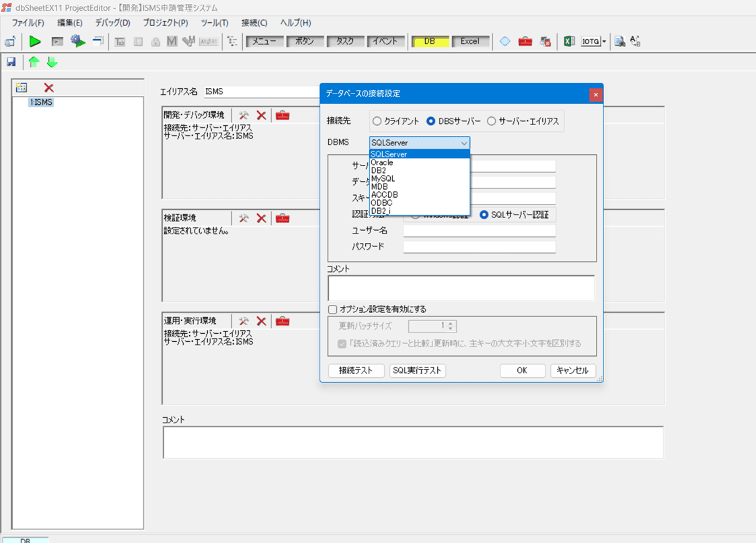Click the Excel spreadsheet icon in the toolbar

[569, 42]
